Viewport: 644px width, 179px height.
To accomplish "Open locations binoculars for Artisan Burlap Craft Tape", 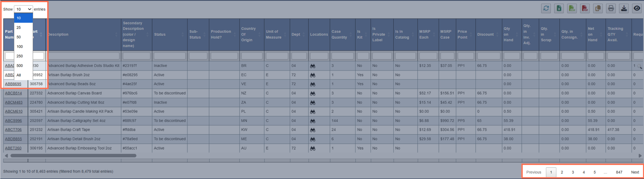I will tap(313, 130).
